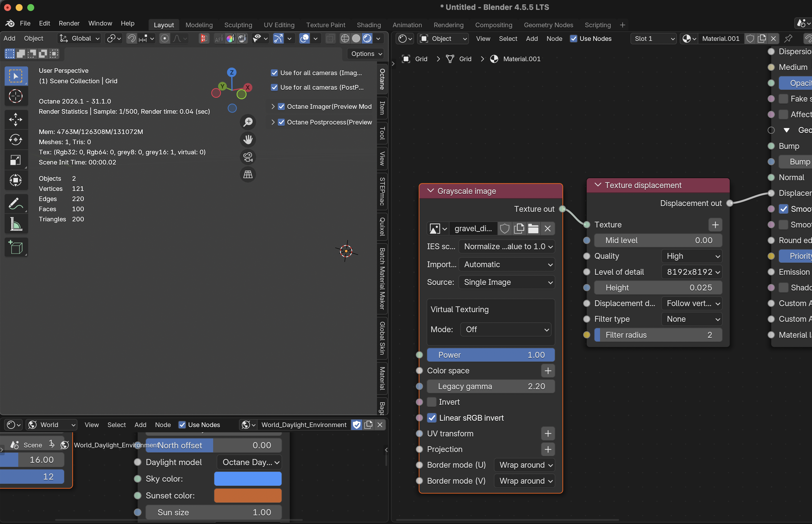812x524 pixels.
Task: Disable Linear sRGB invert checkbox
Action: [x=432, y=418]
